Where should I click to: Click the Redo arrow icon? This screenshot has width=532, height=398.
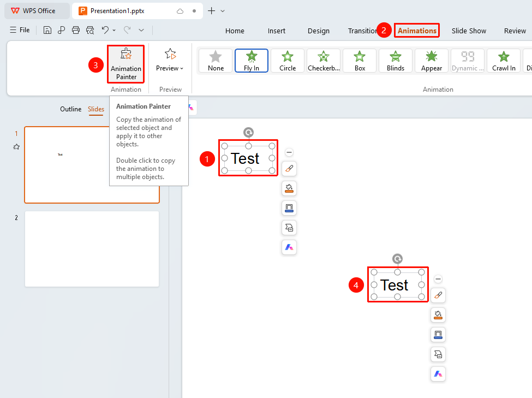point(127,30)
